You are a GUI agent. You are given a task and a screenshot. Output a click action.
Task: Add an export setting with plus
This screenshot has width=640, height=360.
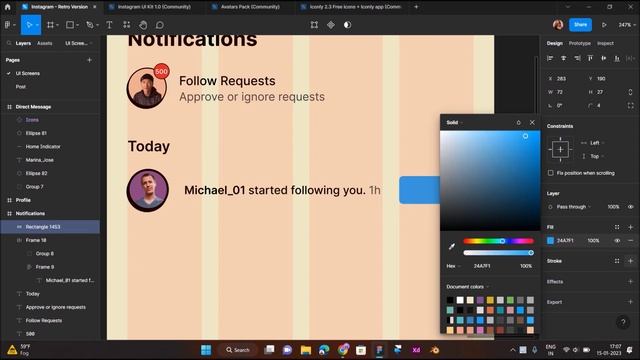tap(631, 302)
